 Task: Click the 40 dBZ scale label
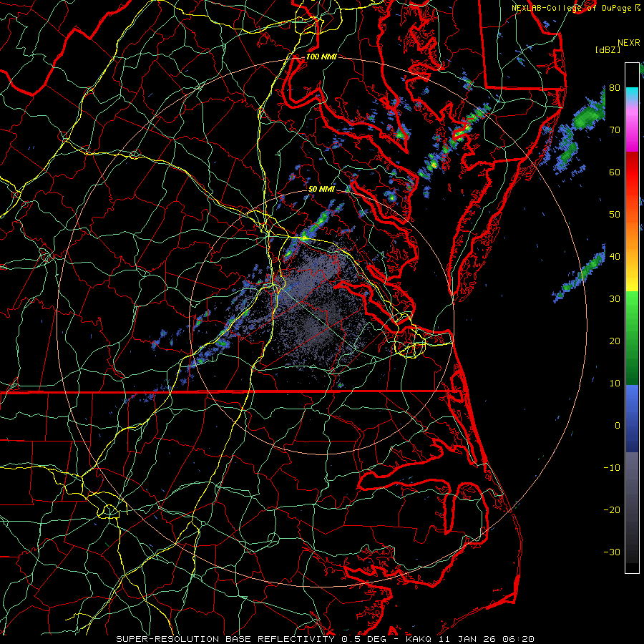(x=615, y=257)
